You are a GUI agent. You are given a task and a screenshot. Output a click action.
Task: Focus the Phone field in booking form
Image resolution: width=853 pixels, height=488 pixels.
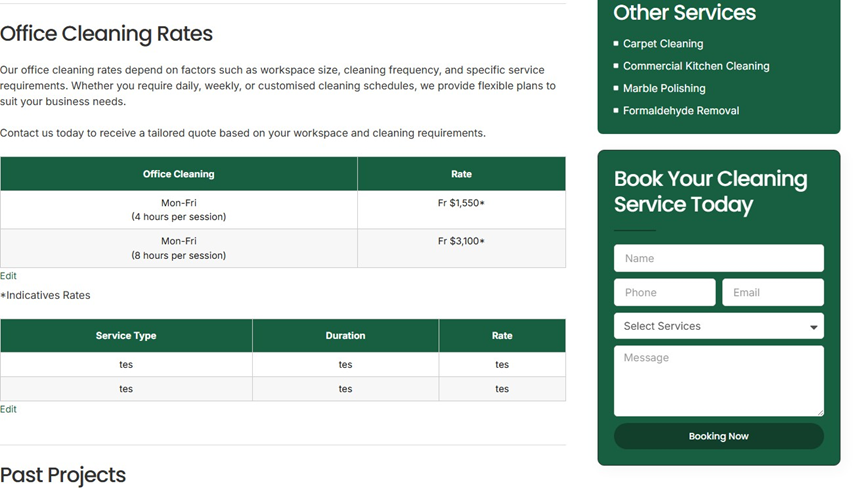(x=664, y=292)
